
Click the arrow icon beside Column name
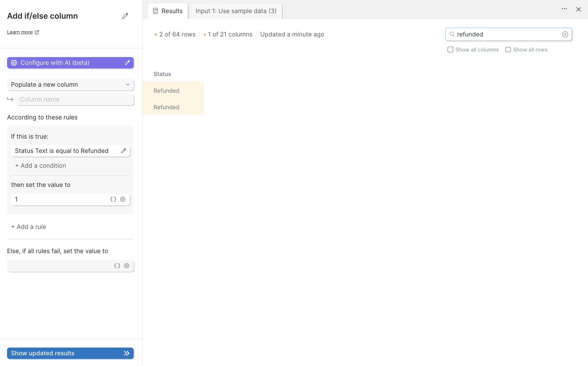coord(10,99)
